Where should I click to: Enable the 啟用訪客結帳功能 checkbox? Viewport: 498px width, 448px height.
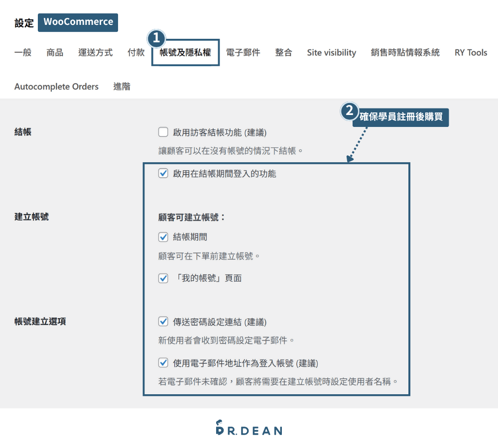(x=163, y=132)
